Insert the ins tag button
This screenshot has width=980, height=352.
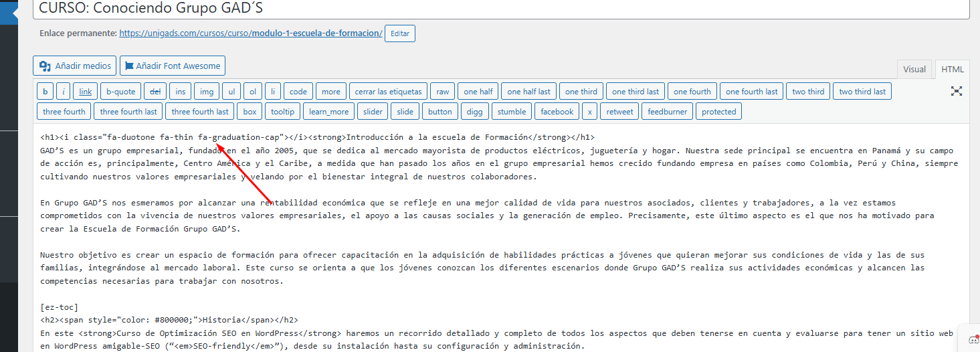[x=181, y=92]
